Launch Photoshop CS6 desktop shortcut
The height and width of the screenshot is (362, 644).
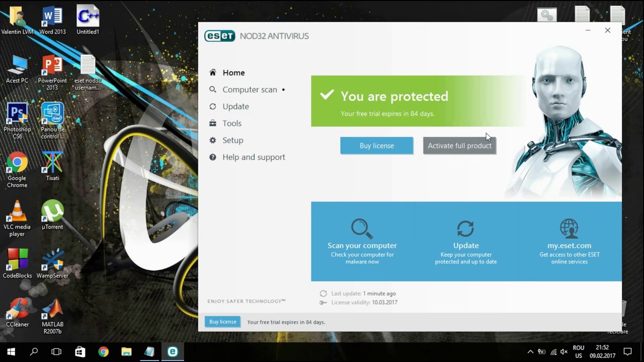(x=17, y=121)
